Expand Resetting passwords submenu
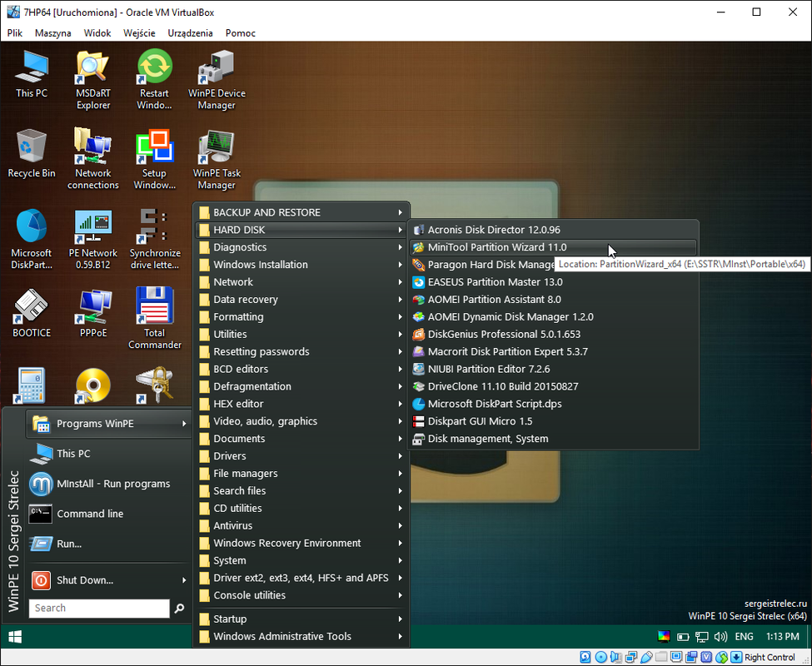The image size is (812, 666). point(301,352)
